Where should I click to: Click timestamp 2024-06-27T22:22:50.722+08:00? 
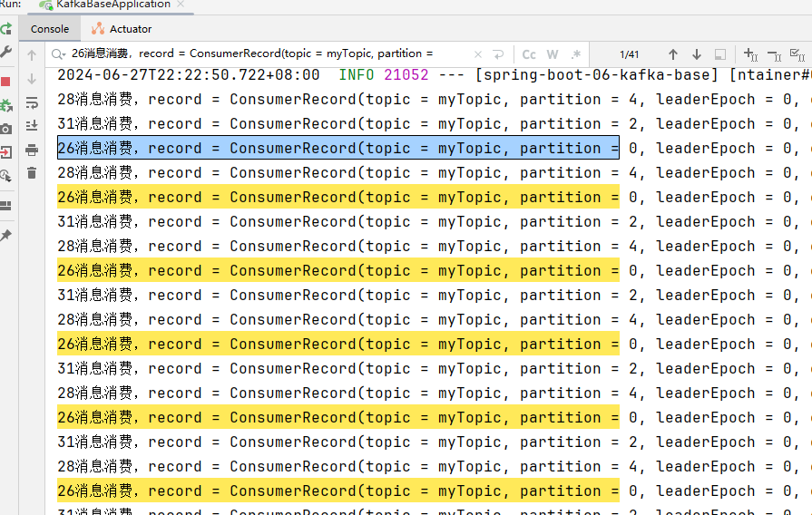pos(189,75)
